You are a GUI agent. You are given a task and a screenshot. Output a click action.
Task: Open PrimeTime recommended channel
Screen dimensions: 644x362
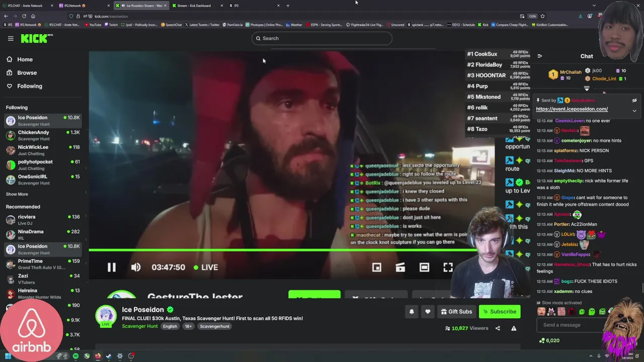tap(43, 264)
